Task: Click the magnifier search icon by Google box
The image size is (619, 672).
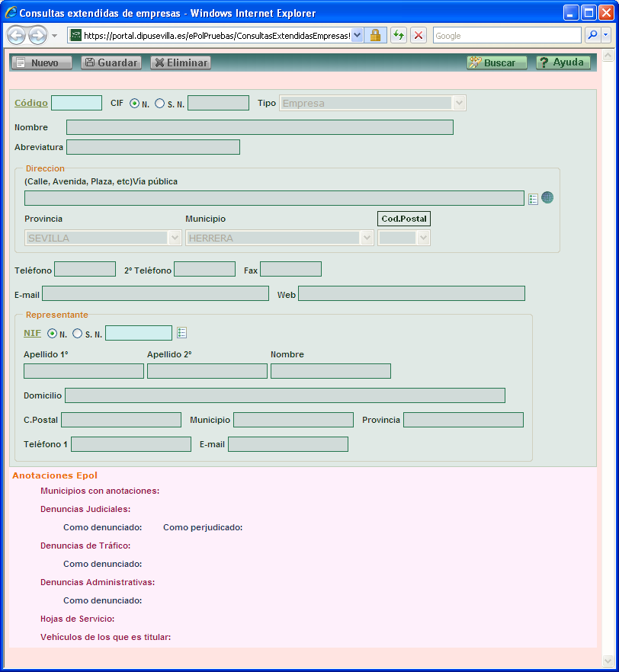Action: (592, 36)
